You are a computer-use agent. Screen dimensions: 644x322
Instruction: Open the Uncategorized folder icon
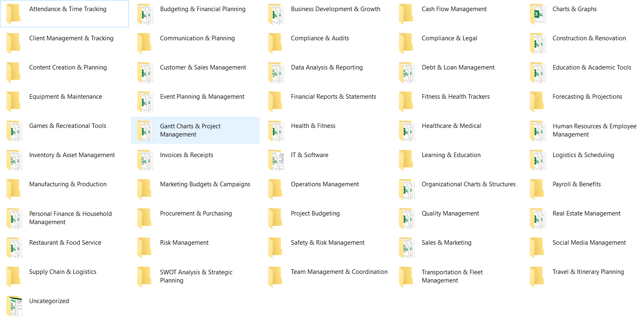tap(14, 306)
